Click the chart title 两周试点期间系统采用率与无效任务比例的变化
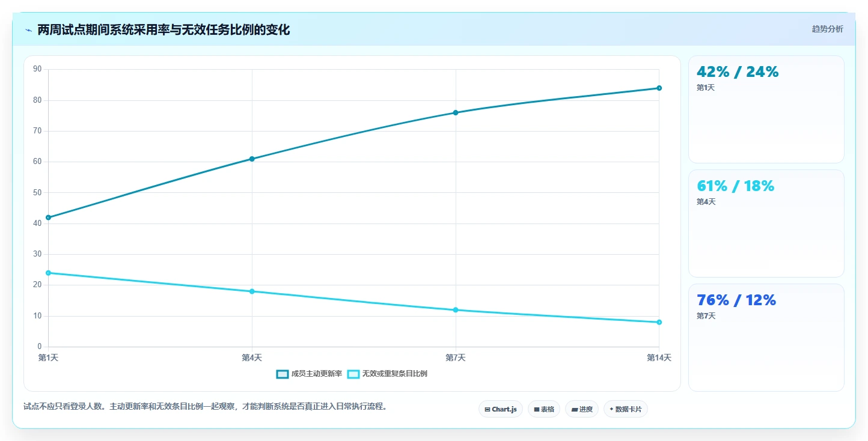The width and height of the screenshot is (868, 441). tap(164, 30)
